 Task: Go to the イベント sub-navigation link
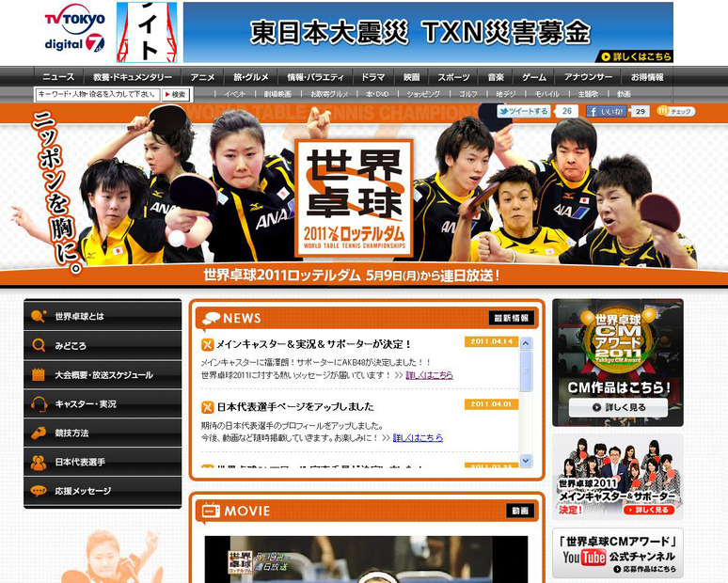click(234, 94)
